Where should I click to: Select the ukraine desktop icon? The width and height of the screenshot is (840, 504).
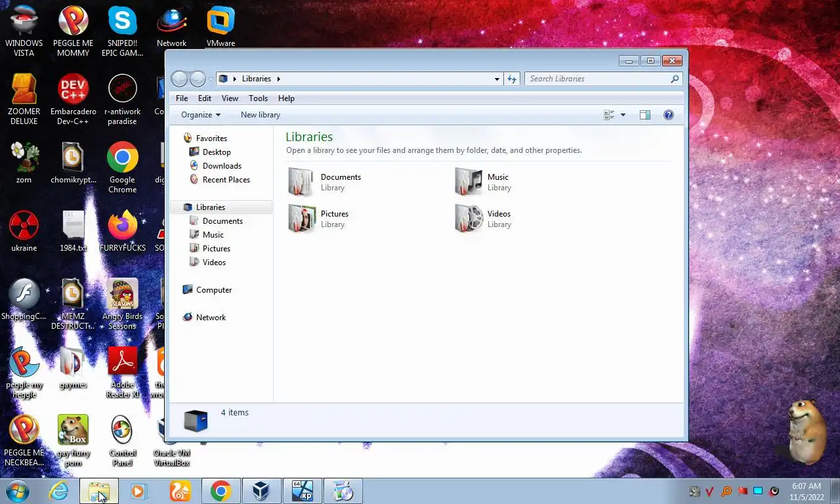click(24, 231)
